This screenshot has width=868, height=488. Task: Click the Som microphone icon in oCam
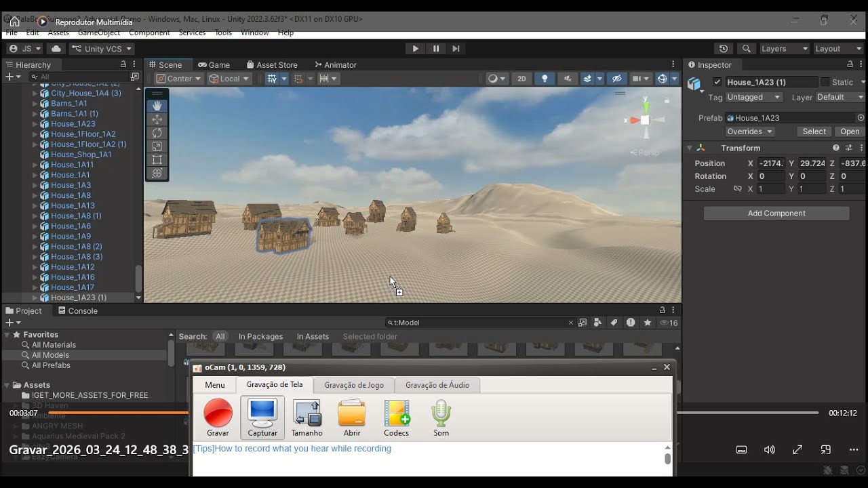coord(441,418)
